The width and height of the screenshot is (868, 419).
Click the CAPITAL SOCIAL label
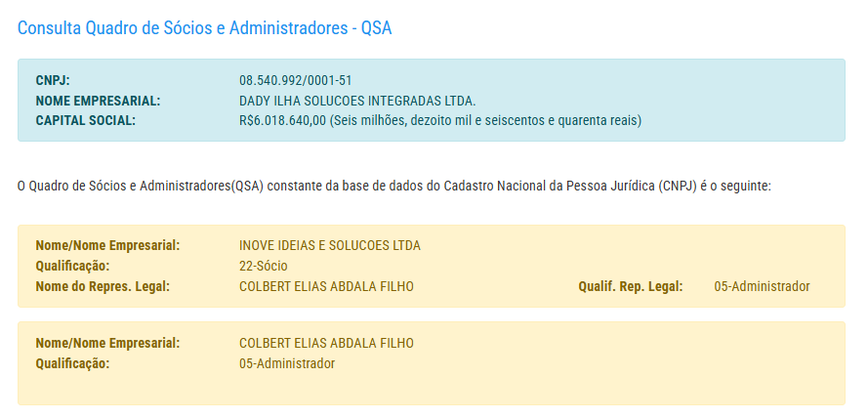(85, 121)
